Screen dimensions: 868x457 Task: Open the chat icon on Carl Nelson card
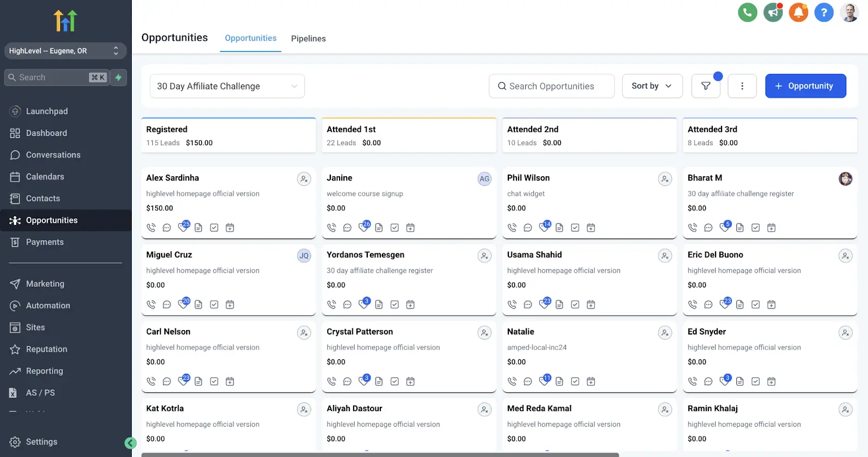(167, 382)
